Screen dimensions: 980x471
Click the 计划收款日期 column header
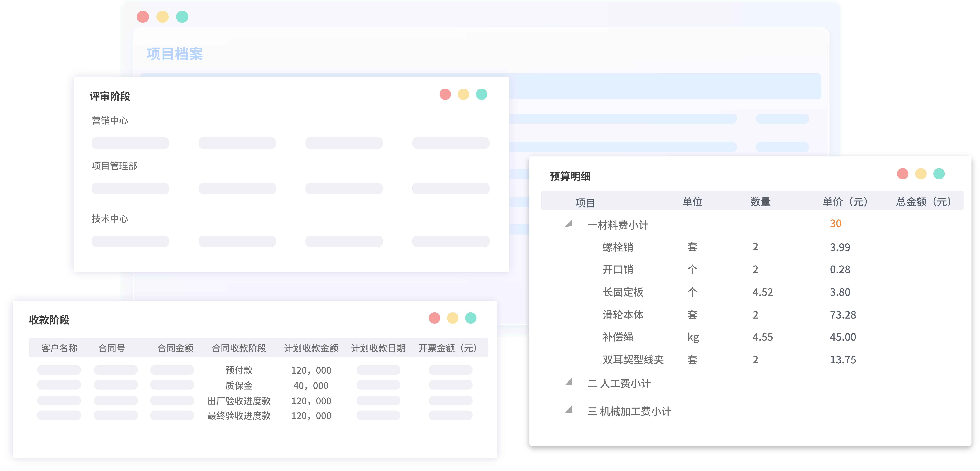point(378,348)
